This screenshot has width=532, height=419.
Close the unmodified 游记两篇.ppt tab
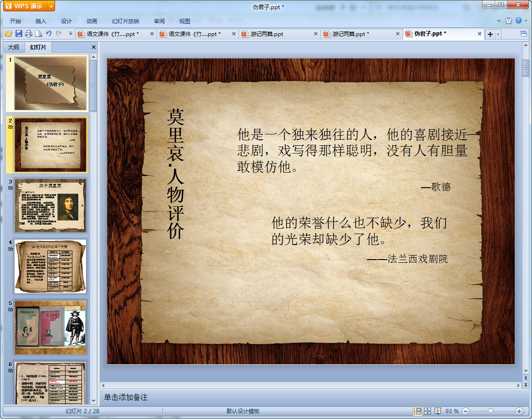click(316, 34)
